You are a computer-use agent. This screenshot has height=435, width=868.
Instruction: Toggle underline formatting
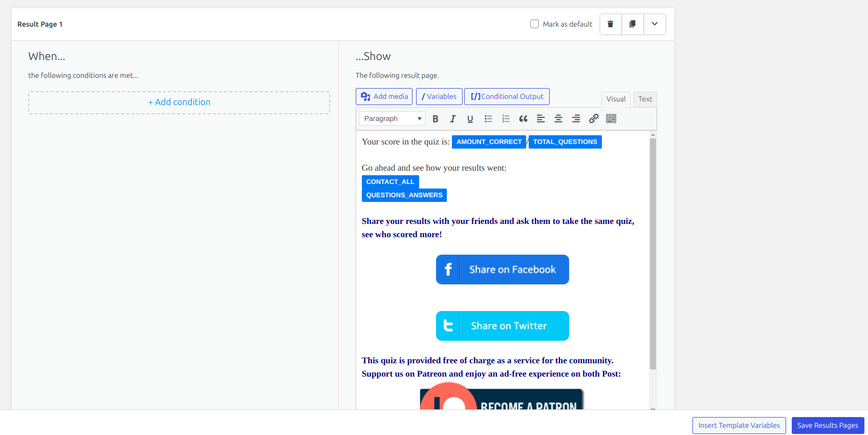pyautogui.click(x=470, y=119)
